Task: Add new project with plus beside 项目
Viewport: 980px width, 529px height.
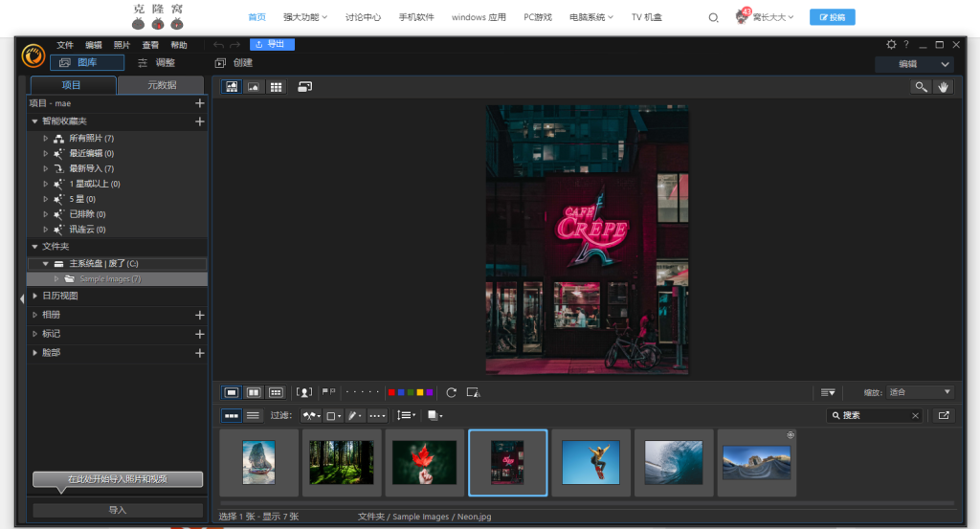Action: tap(200, 103)
